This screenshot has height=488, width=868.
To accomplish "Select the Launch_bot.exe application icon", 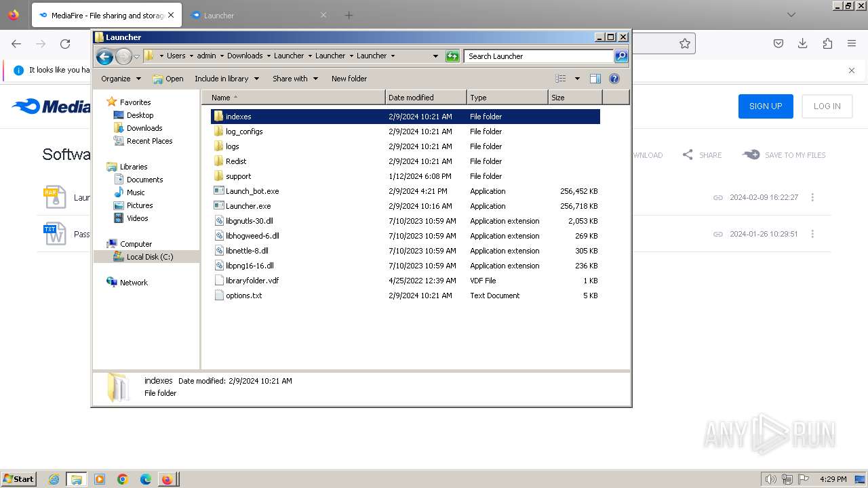I will tap(218, 191).
